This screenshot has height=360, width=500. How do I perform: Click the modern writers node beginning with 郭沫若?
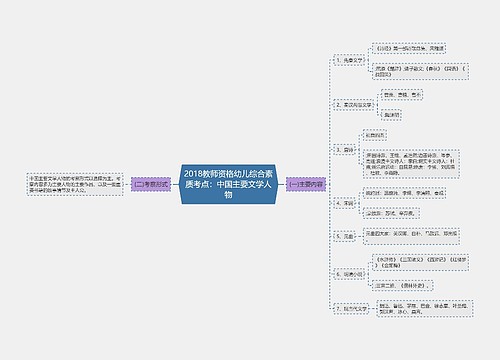(425, 309)
